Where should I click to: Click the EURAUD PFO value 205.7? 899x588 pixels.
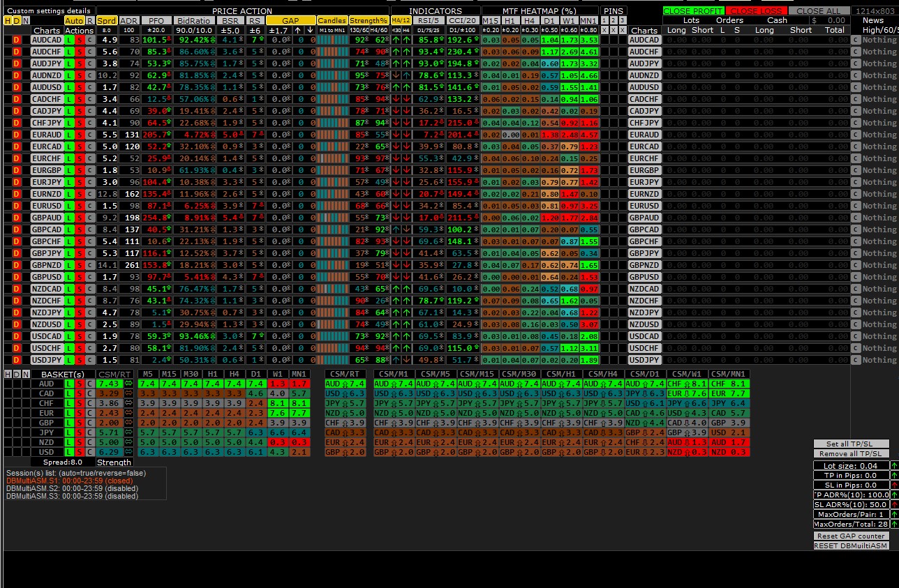[156, 135]
